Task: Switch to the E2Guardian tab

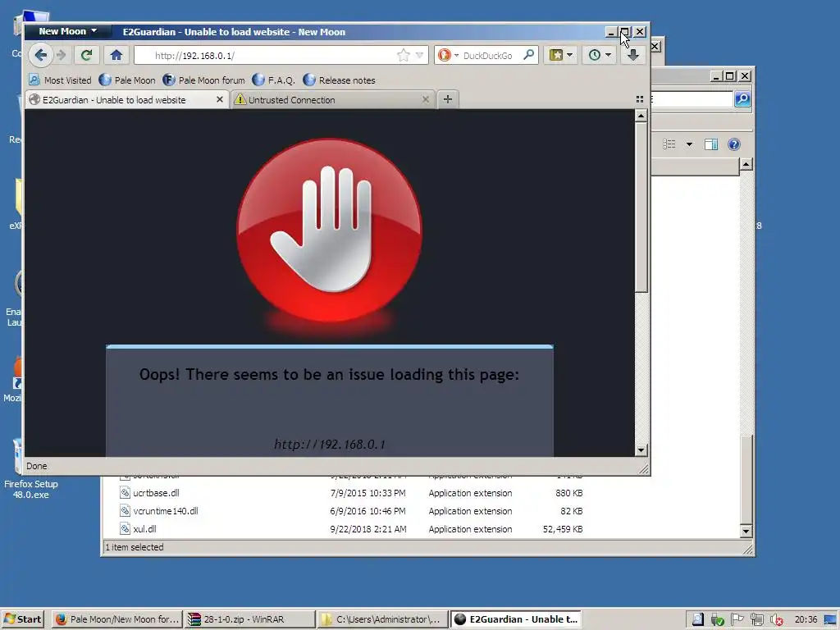Action: pyautogui.click(x=114, y=100)
